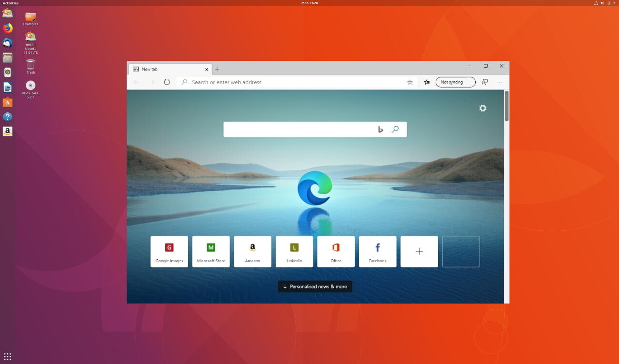The width and height of the screenshot is (619, 364).
Task: Add a new site shortcut with the plus tile
Action: (x=419, y=251)
